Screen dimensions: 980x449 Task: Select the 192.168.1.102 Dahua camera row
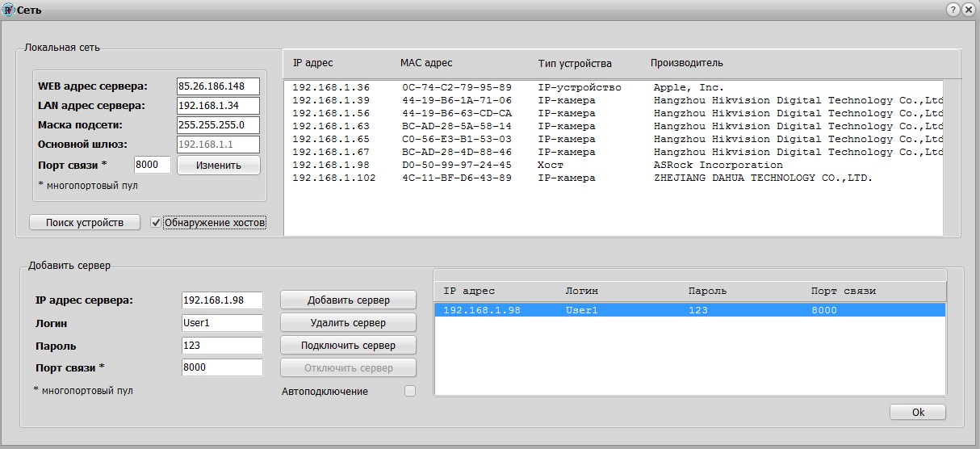pyautogui.click(x=614, y=178)
